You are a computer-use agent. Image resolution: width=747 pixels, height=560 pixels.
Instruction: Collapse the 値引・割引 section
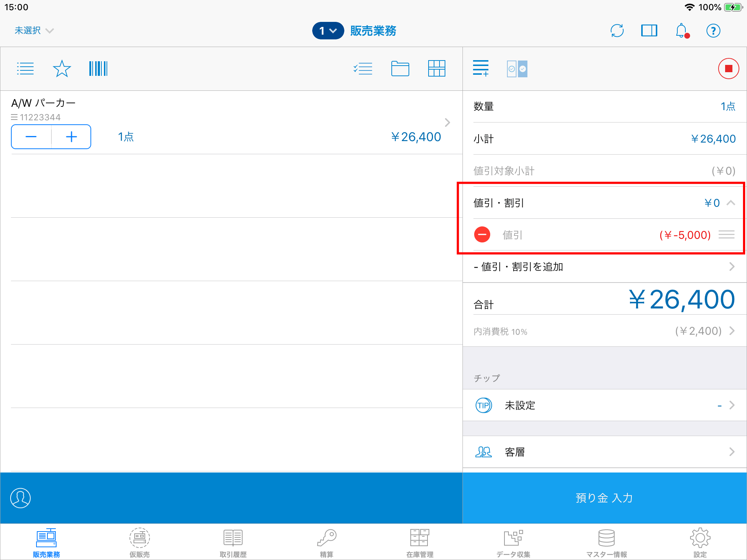730,203
